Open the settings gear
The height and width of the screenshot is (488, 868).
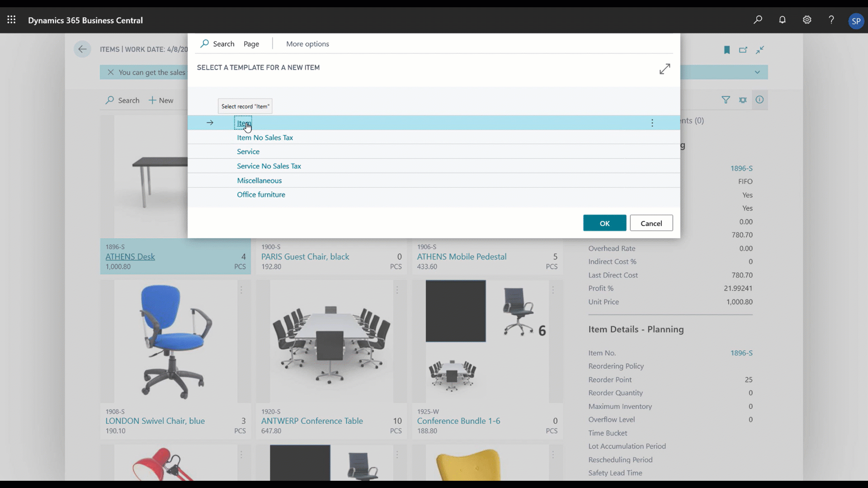pyautogui.click(x=807, y=20)
